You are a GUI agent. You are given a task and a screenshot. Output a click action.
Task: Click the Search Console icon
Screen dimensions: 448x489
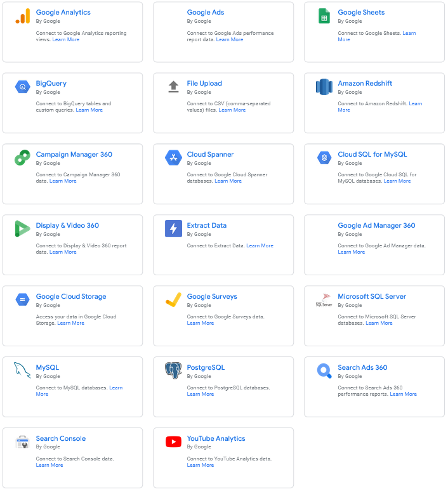pyautogui.click(x=22, y=442)
